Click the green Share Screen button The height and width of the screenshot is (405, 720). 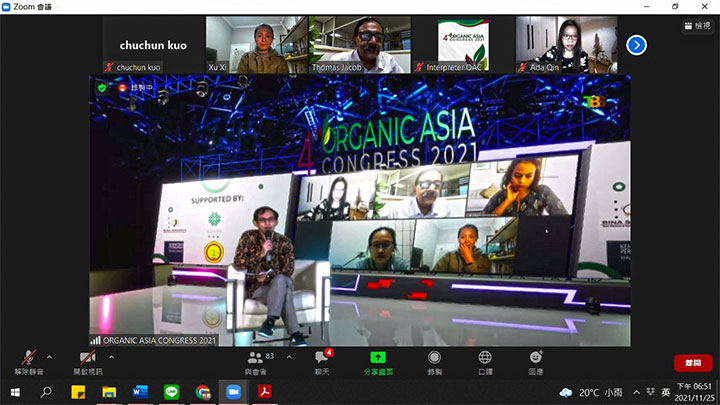click(x=378, y=363)
